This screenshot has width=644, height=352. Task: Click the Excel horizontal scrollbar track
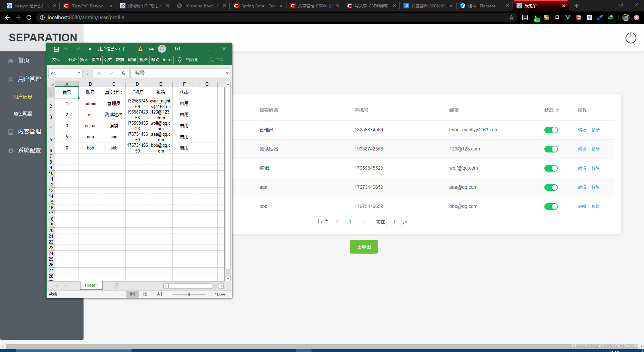191,286
